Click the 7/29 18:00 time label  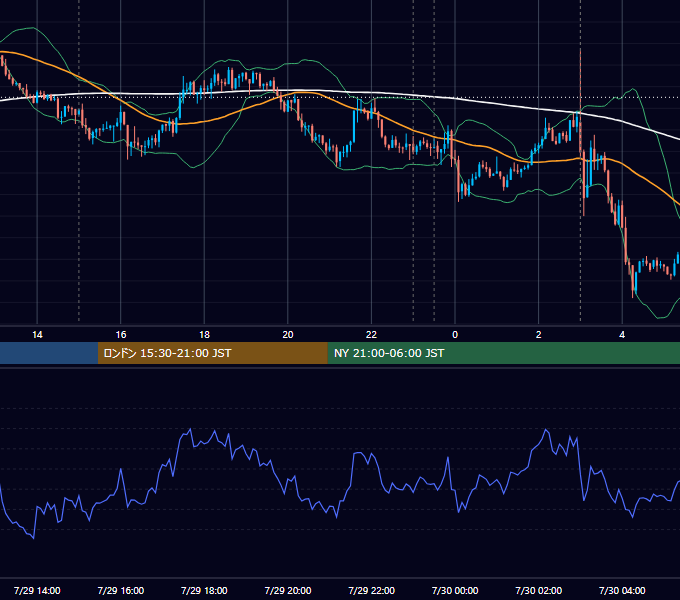(x=204, y=590)
